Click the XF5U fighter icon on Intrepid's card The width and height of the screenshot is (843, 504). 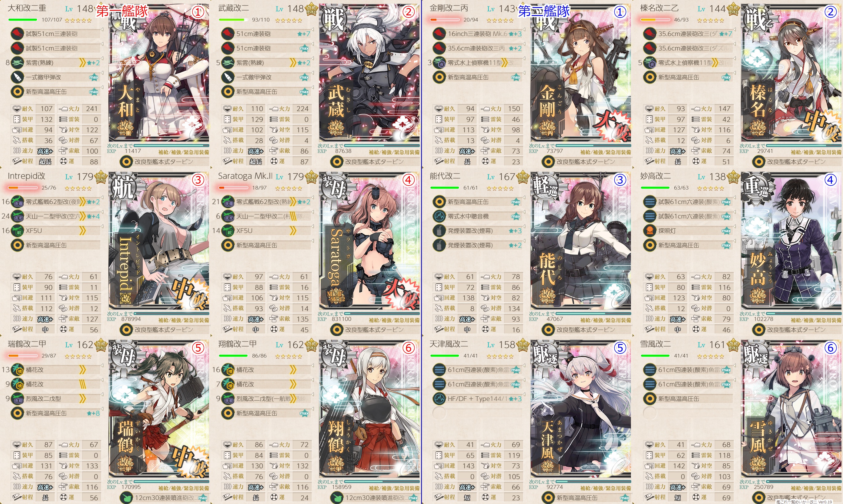[x=17, y=230]
